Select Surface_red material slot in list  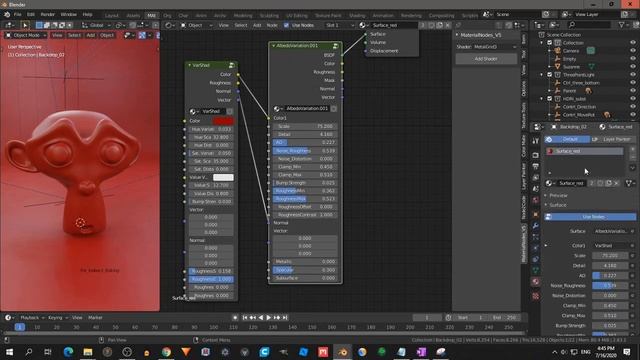pyautogui.click(x=584, y=151)
